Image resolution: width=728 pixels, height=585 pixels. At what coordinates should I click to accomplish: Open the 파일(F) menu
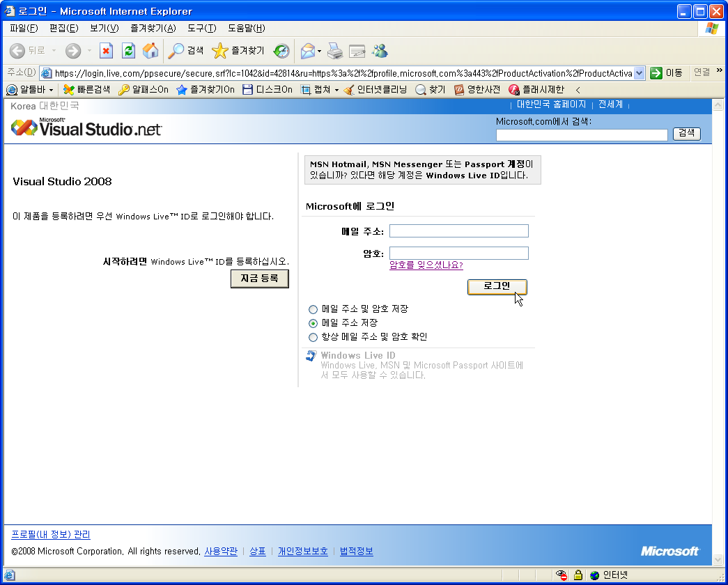[24, 29]
